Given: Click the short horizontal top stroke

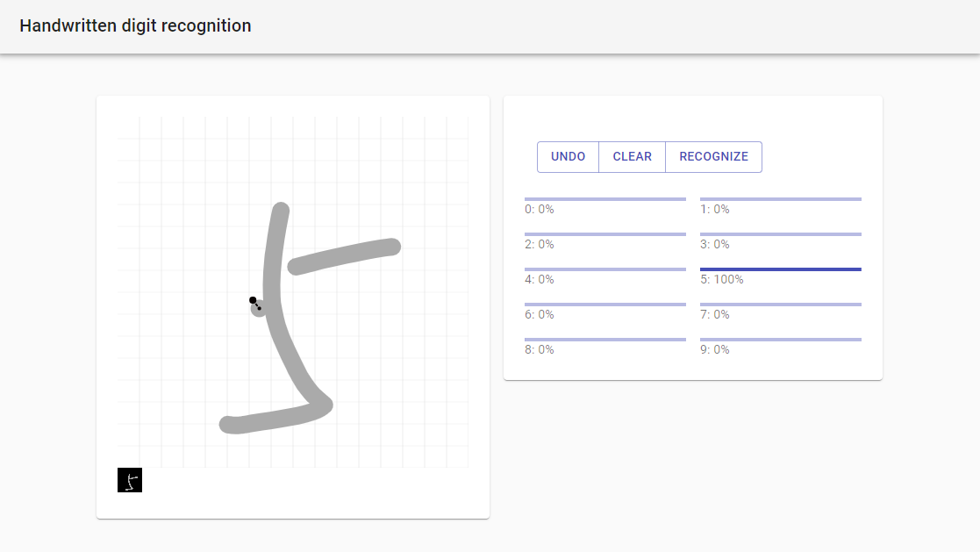Looking at the screenshot, I should 345,255.
